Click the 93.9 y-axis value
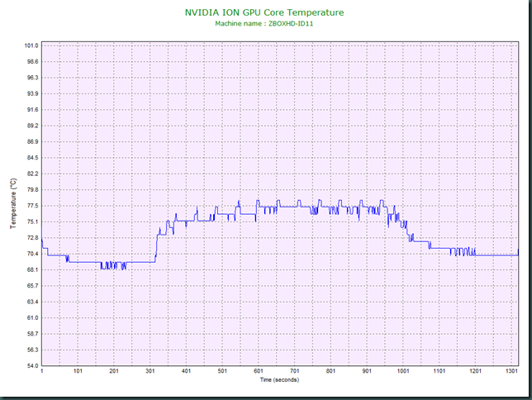This screenshot has width=532, height=400. (x=32, y=93)
